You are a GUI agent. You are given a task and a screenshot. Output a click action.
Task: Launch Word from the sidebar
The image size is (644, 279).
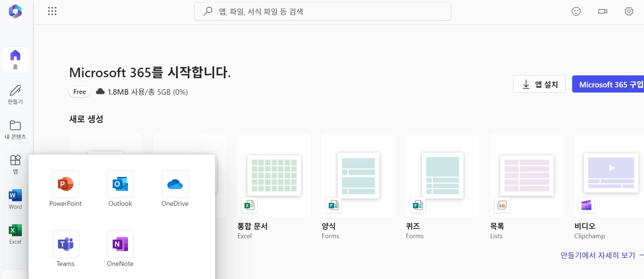[15, 199]
